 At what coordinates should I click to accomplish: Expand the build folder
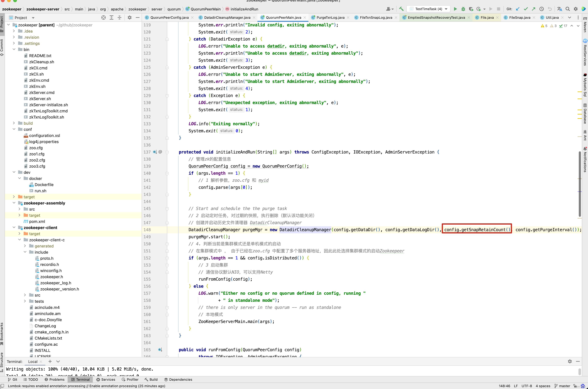click(x=14, y=123)
